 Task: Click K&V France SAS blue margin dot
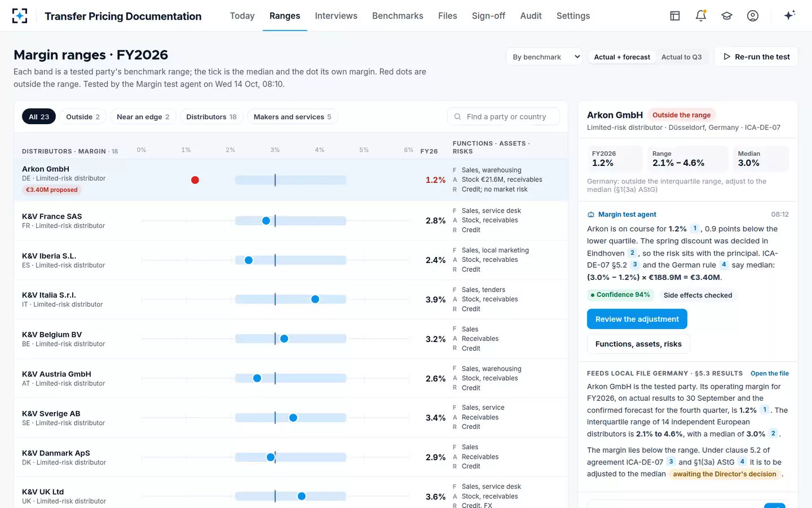pos(266,221)
